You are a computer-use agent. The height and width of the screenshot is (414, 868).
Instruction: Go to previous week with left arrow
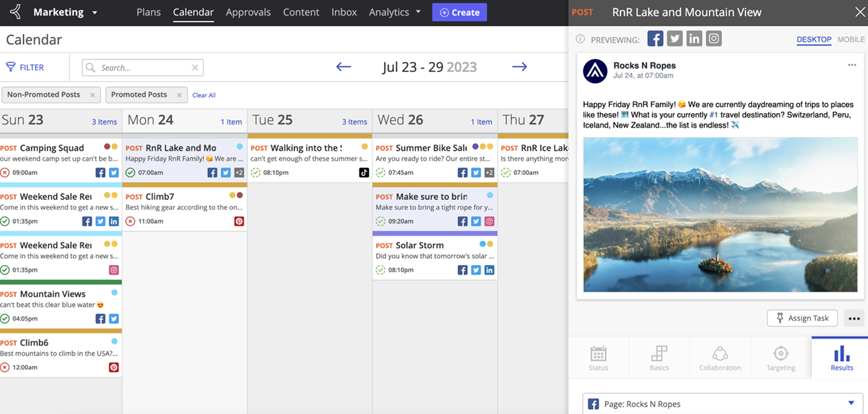pyautogui.click(x=343, y=67)
